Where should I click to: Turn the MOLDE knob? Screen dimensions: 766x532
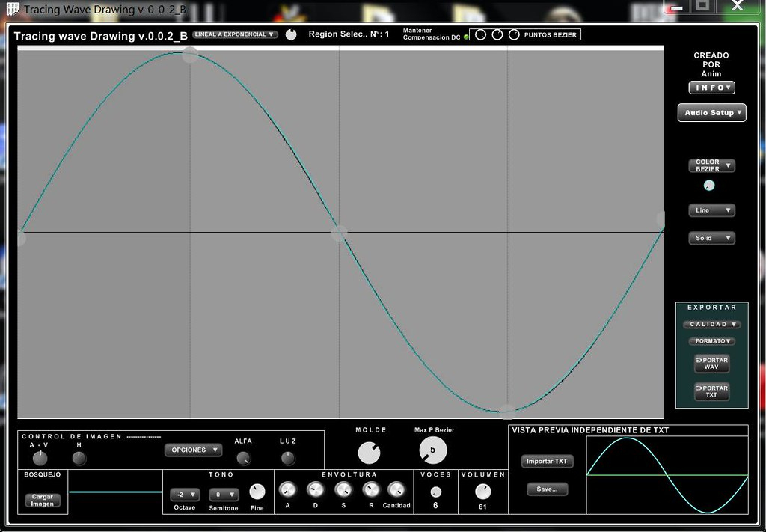click(x=369, y=452)
